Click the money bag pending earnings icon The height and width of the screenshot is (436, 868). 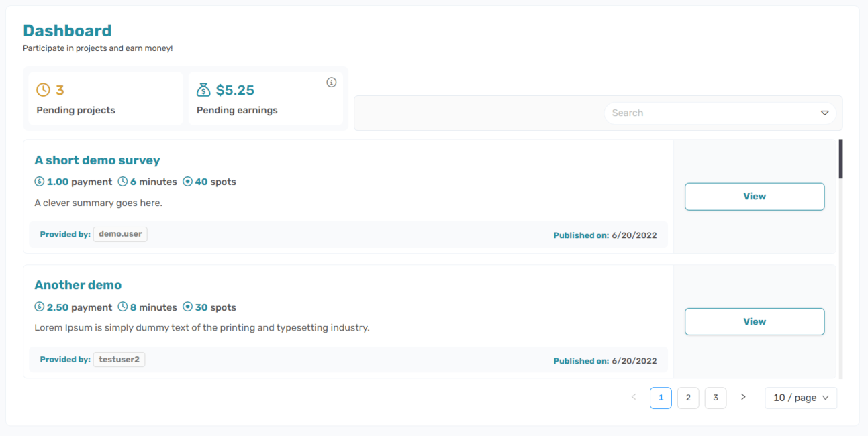click(203, 90)
